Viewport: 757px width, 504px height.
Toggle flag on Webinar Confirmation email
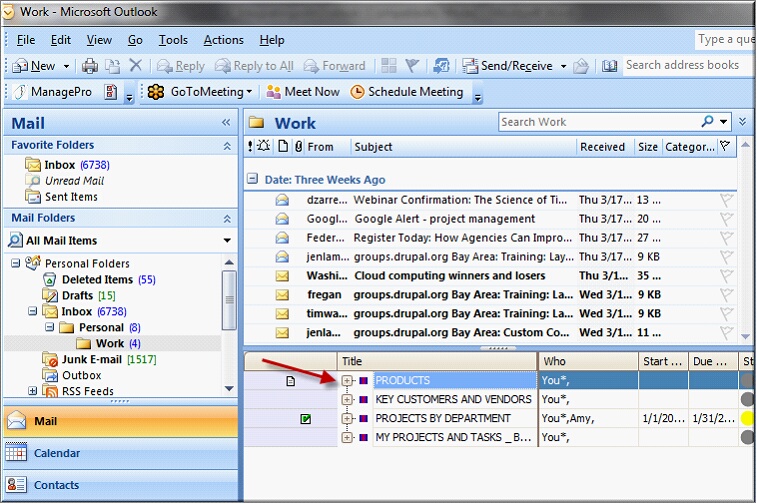[726, 200]
